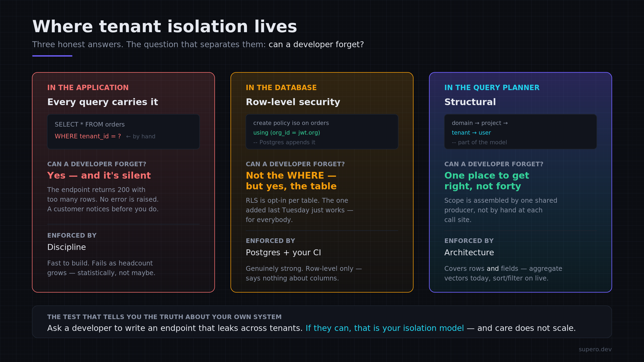This screenshot has height=362, width=644.
Task: Click the 'tenant → user' code line
Action: pyautogui.click(x=471, y=133)
